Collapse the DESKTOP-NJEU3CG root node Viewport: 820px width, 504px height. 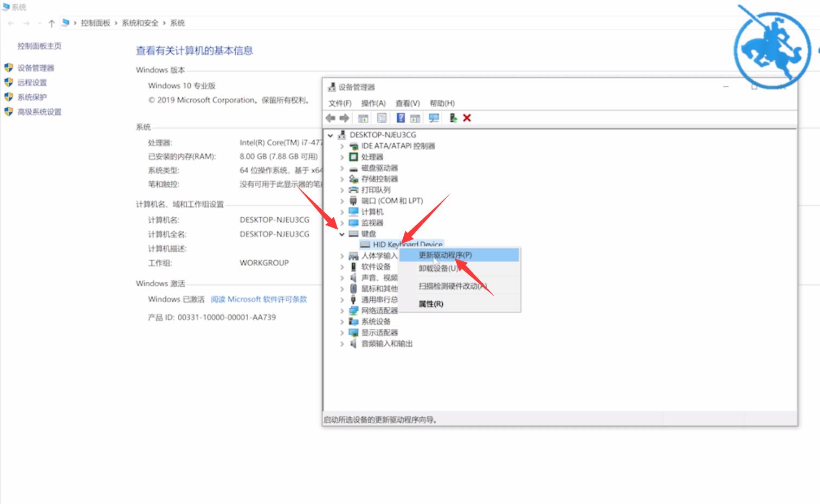[330, 135]
